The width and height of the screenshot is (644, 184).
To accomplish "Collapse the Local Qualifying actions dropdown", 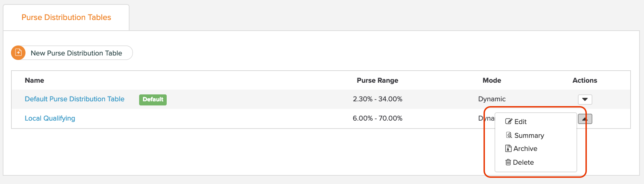I will point(585,119).
